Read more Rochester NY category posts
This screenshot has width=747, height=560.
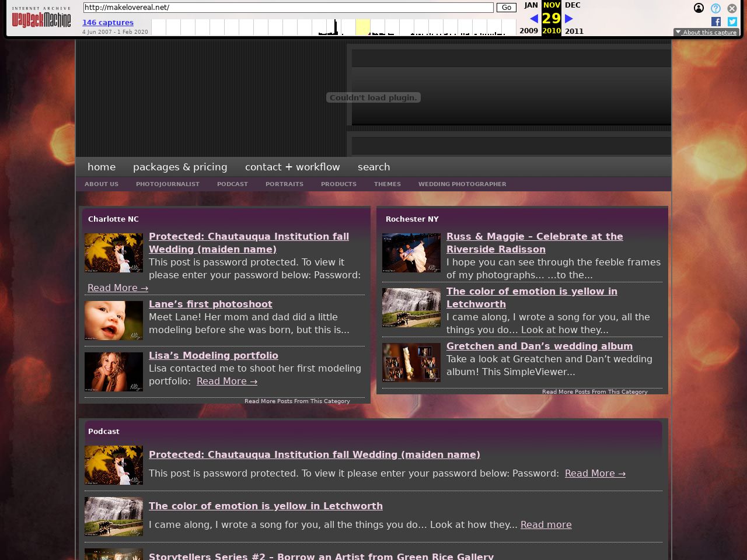click(x=595, y=392)
